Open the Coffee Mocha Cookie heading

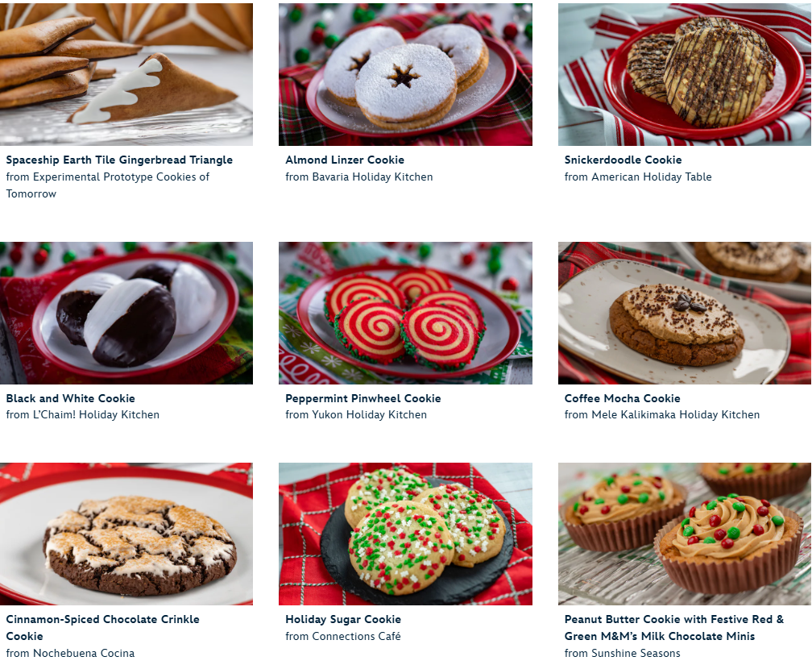(623, 398)
